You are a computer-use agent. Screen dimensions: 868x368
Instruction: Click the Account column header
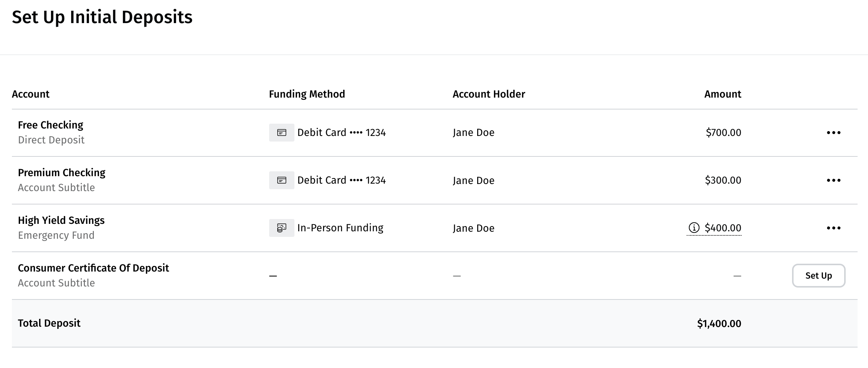(x=31, y=94)
